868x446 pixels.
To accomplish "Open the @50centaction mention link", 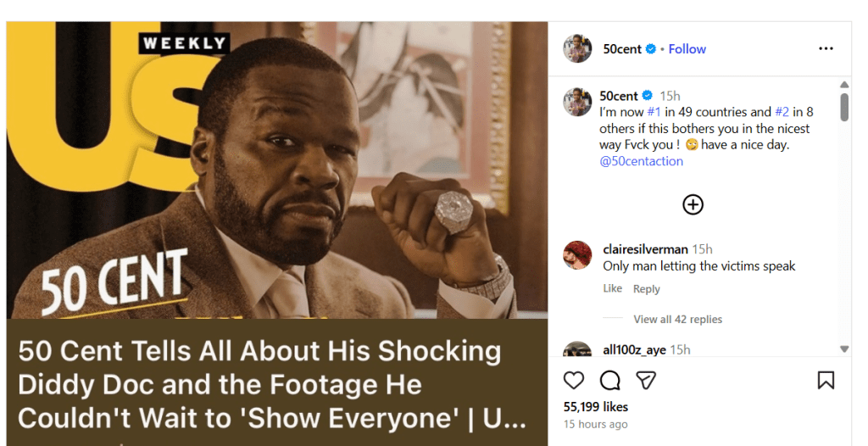I will 641,161.
